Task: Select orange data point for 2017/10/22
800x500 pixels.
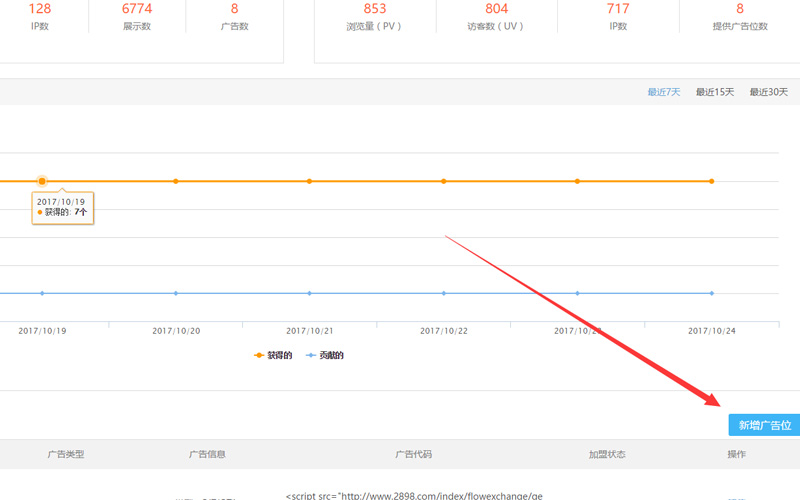Action: coord(444,181)
